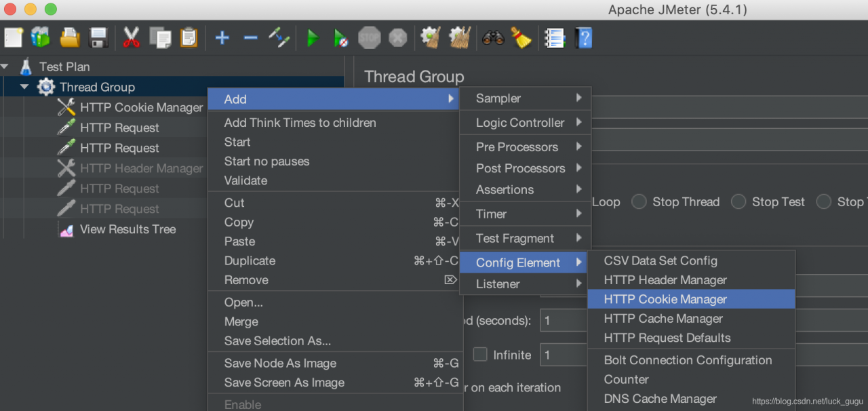Click the Templates toolbar icon

41,37
